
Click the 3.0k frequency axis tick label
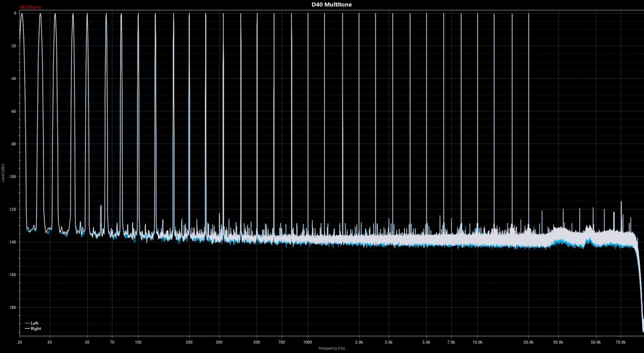tap(389, 342)
